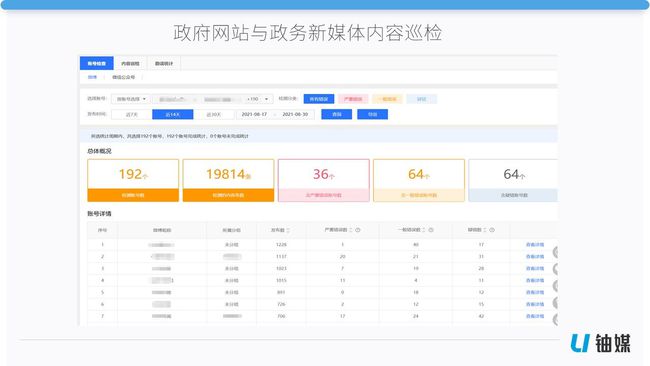Click publish count 726 in row 6
Viewport: 650px width, 366px height.
[281, 304]
